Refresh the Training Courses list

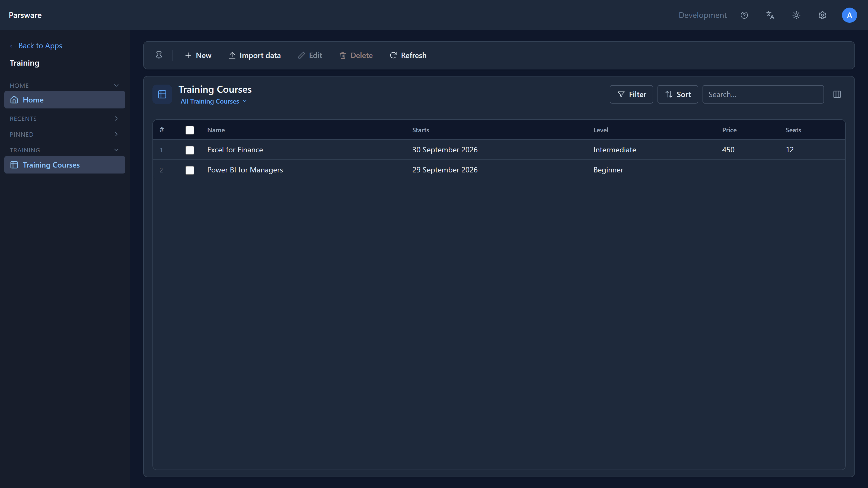pyautogui.click(x=408, y=55)
